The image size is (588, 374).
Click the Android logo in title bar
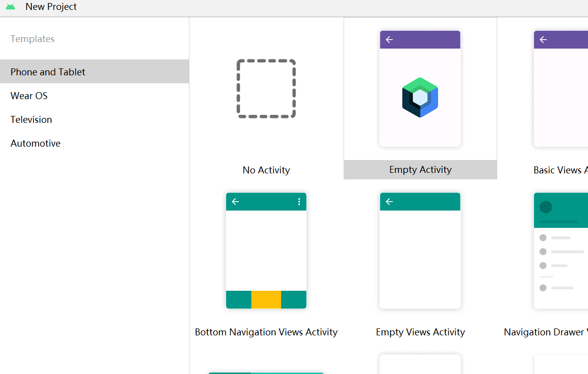click(10, 7)
